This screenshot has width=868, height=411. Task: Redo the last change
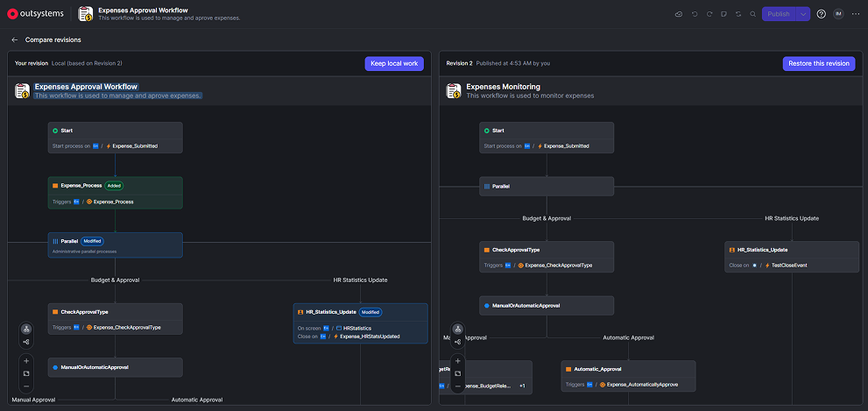pyautogui.click(x=709, y=14)
